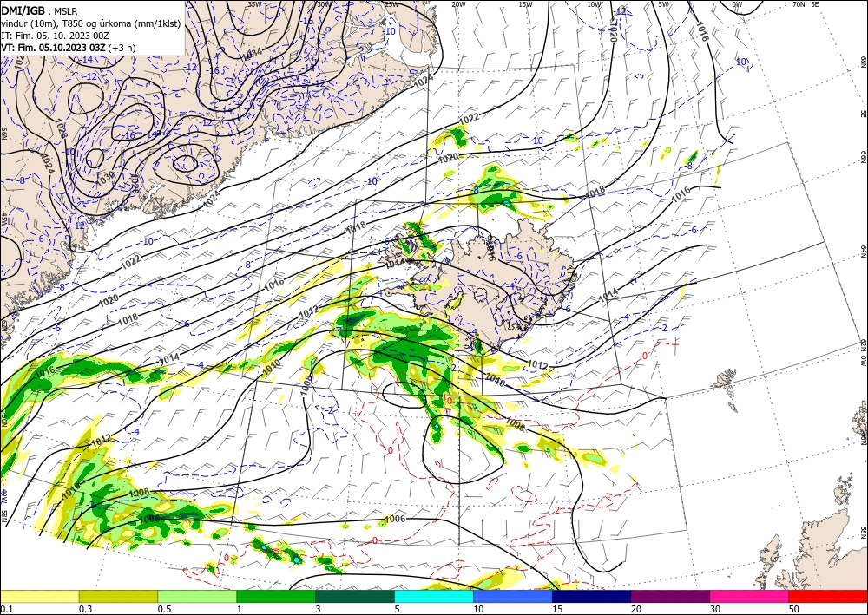Viewport: 868px width, 615px height.
Task: Click the legend value "50"
Action: [x=794, y=609]
